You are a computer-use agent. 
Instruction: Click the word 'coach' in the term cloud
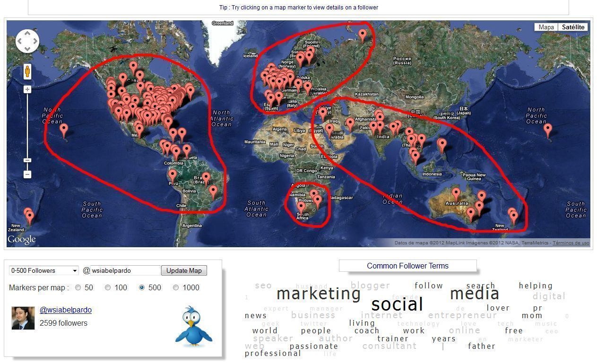(367, 331)
